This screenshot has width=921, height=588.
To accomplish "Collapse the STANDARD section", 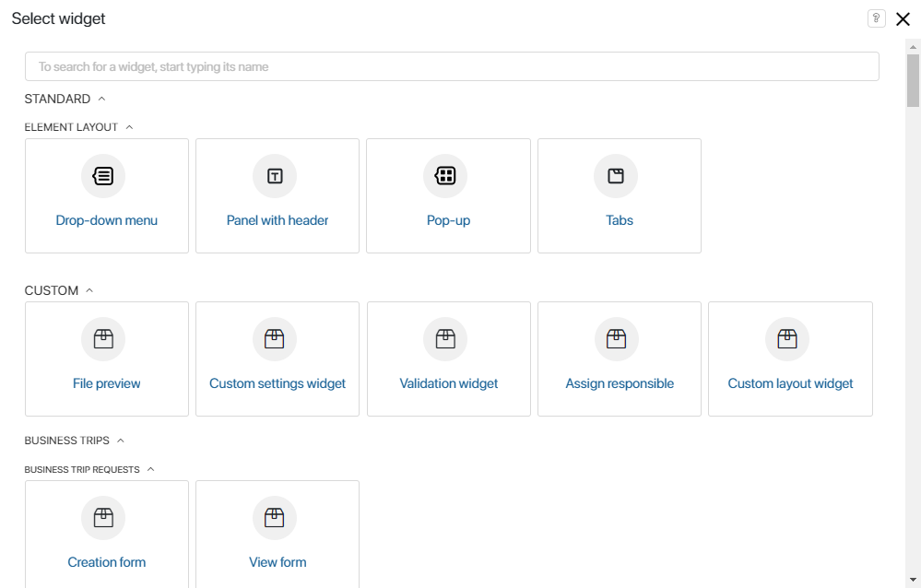I will [x=101, y=99].
